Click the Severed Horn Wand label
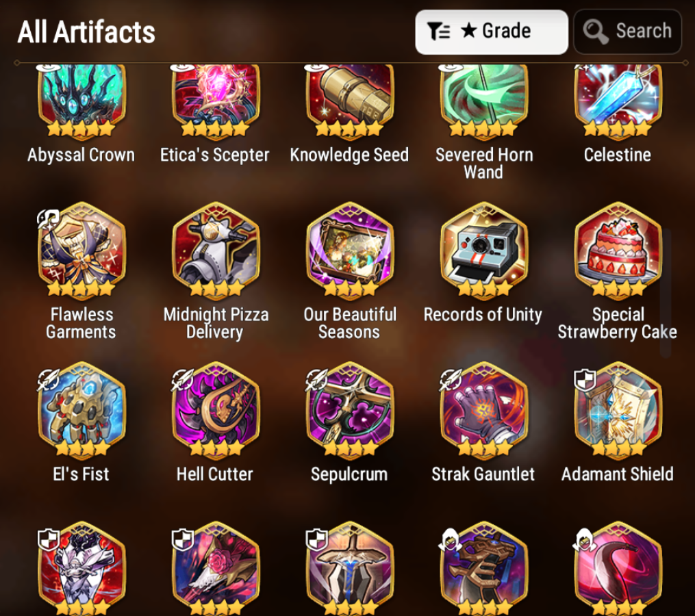Image resolution: width=695 pixels, height=616 pixels. pyautogui.click(x=483, y=163)
